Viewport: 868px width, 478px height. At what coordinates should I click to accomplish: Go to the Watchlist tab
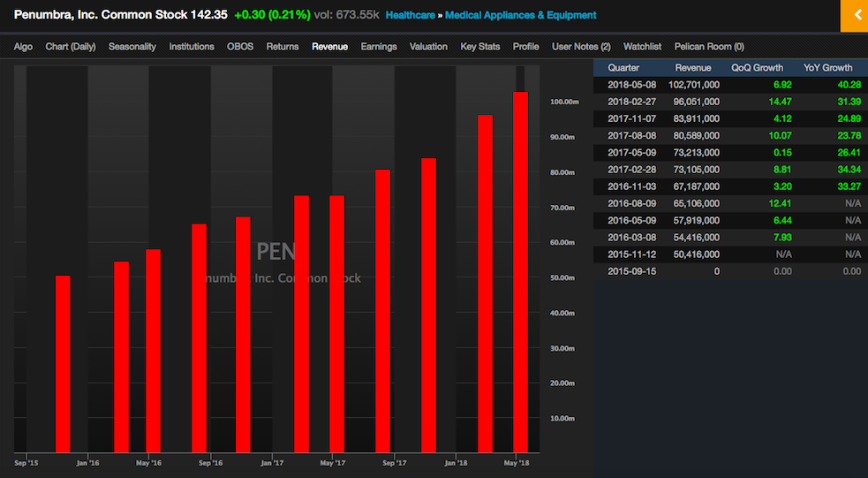(642, 47)
